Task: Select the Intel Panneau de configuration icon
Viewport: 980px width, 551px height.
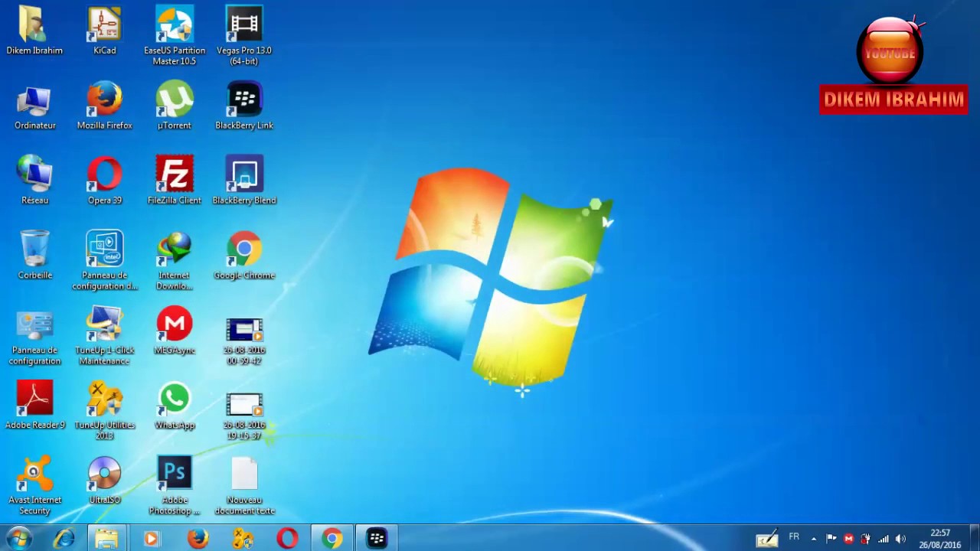Action: coord(105,260)
